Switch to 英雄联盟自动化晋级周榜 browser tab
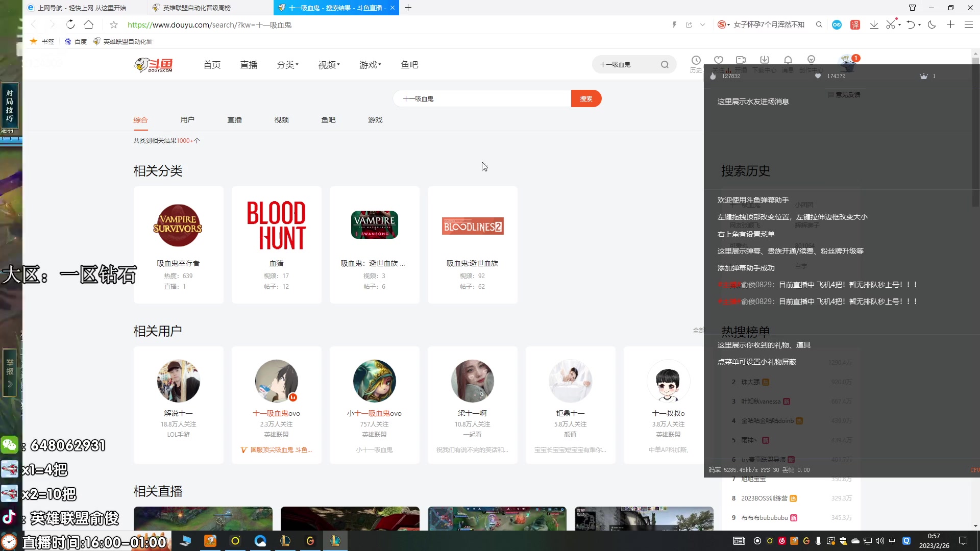 pyautogui.click(x=210, y=8)
